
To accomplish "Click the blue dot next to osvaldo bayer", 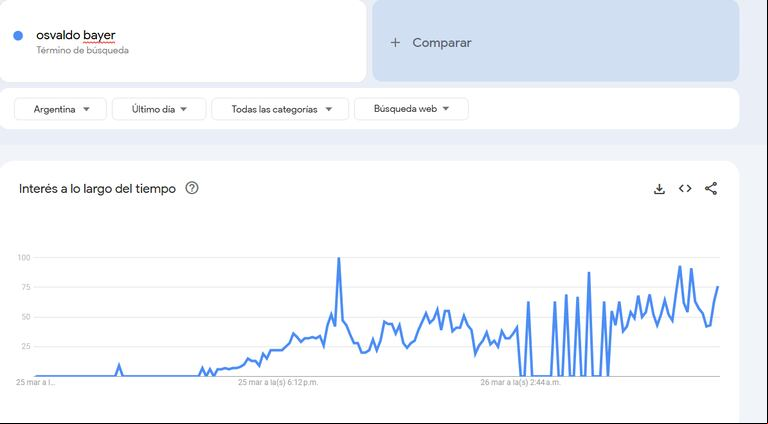I will 18,36.
